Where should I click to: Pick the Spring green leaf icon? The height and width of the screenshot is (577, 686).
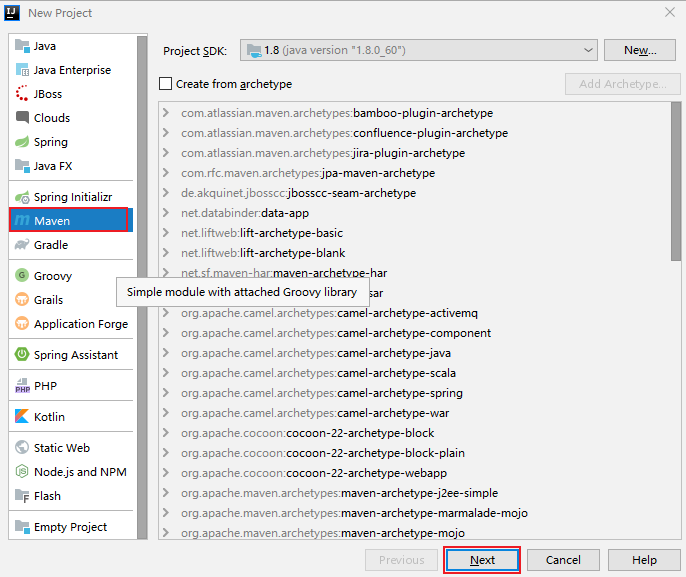point(22,142)
